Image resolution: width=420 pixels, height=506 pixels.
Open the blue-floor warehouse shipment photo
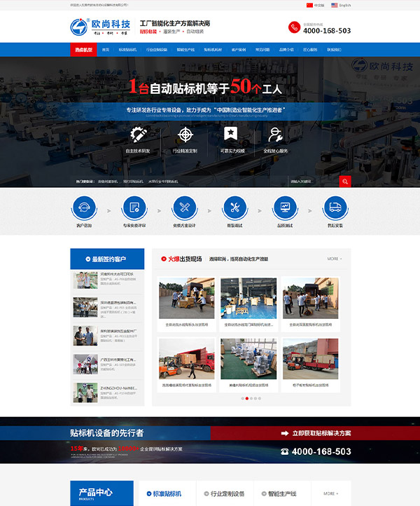(248, 298)
